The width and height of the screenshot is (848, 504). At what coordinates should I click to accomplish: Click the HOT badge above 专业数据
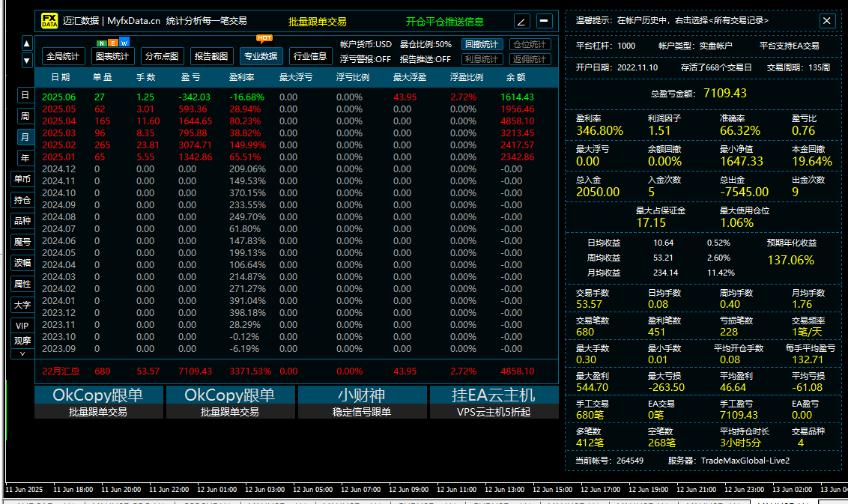click(x=264, y=38)
